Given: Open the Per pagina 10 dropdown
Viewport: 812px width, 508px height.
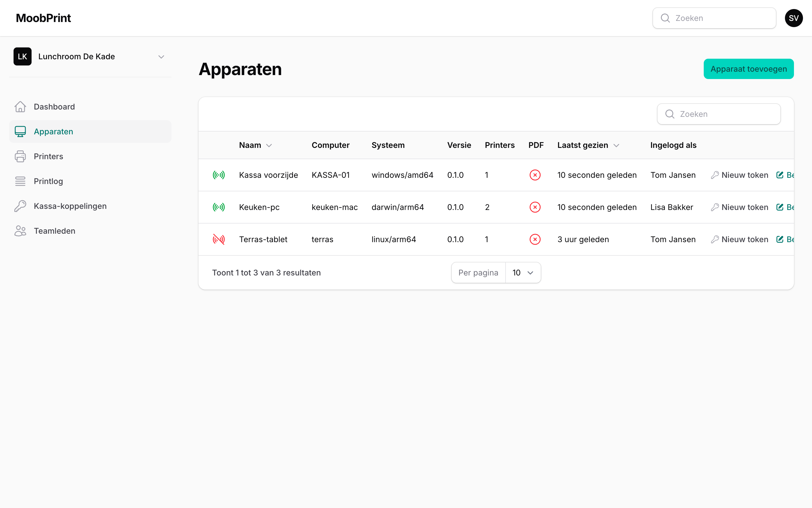Looking at the screenshot, I should click(523, 272).
